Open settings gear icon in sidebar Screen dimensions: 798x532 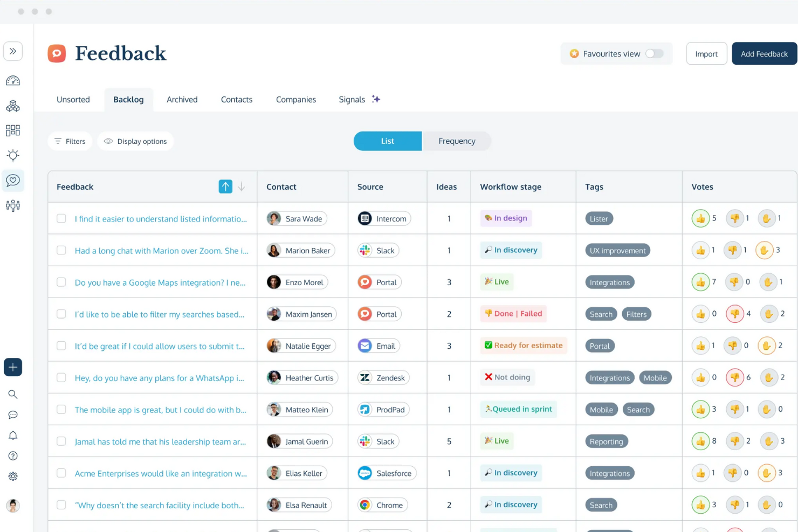point(13,476)
